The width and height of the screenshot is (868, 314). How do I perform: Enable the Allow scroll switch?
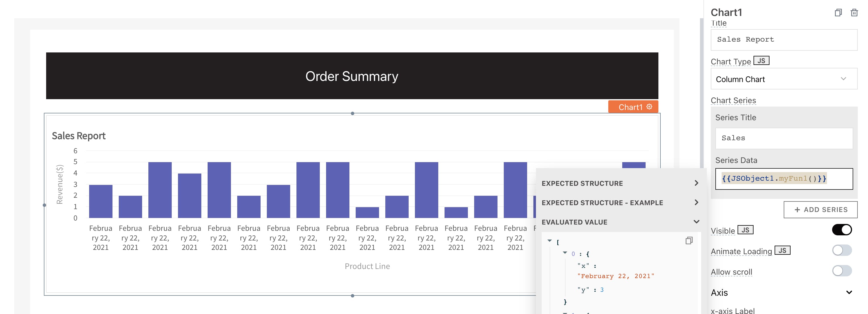pos(842,271)
